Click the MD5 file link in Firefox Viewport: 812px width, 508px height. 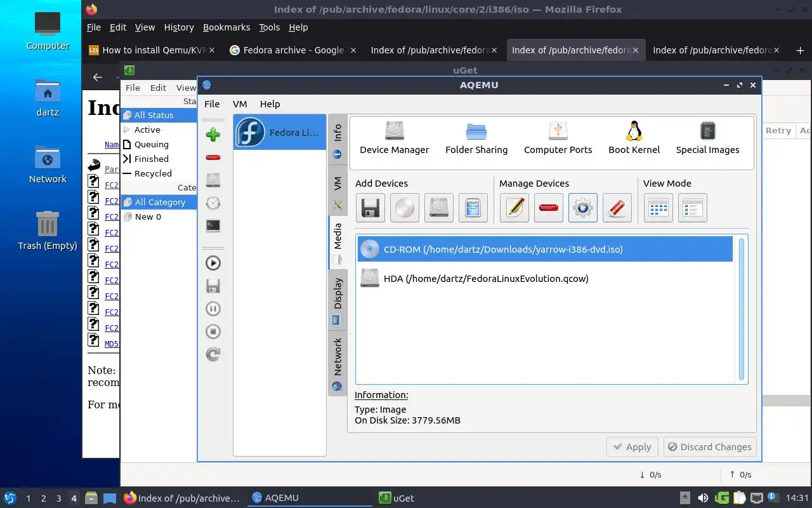click(x=112, y=344)
